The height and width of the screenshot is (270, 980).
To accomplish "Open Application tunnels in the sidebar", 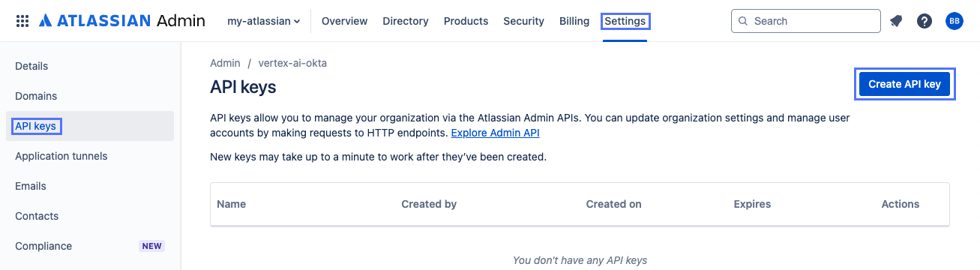I will (x=90, y=156).
